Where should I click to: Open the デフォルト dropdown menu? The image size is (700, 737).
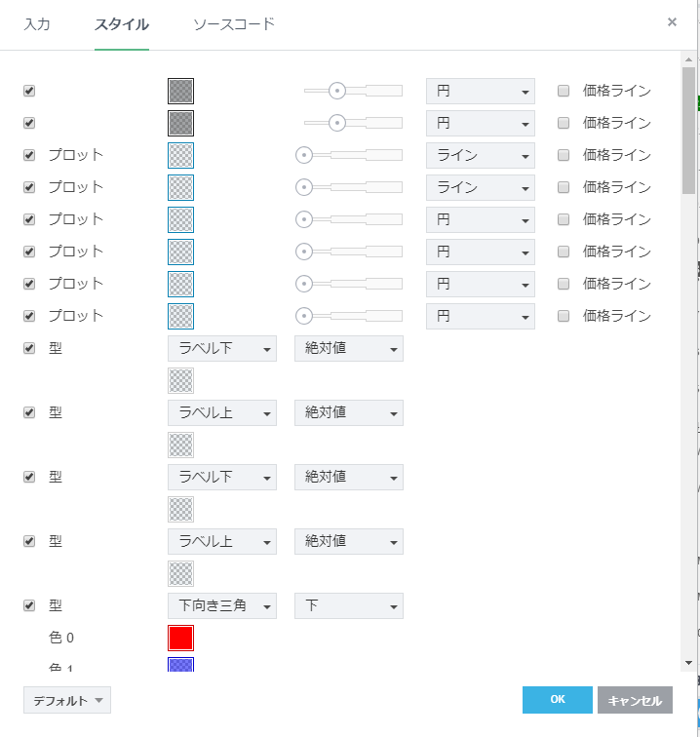coord(67,700)
